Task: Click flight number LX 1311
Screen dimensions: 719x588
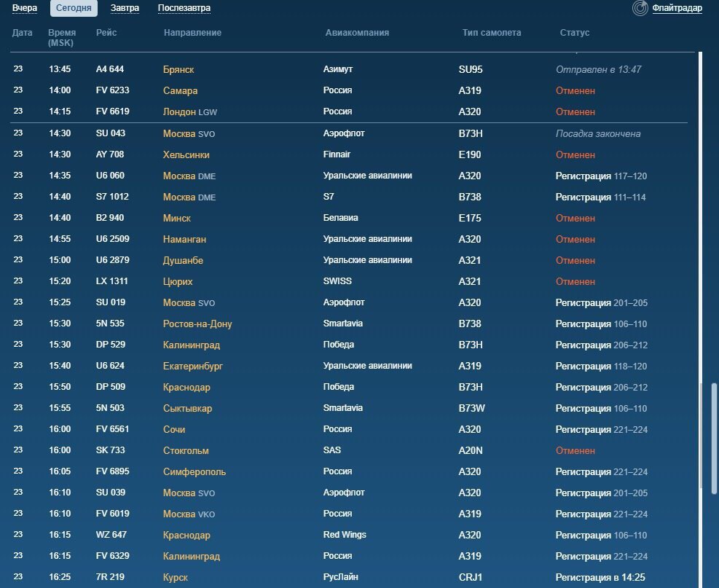Action: [x=112, y=281]
